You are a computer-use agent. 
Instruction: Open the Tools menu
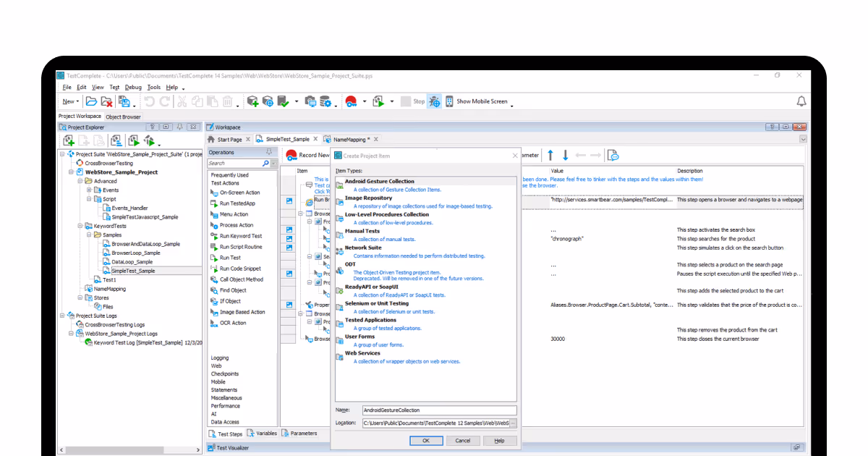click(153, 87)
